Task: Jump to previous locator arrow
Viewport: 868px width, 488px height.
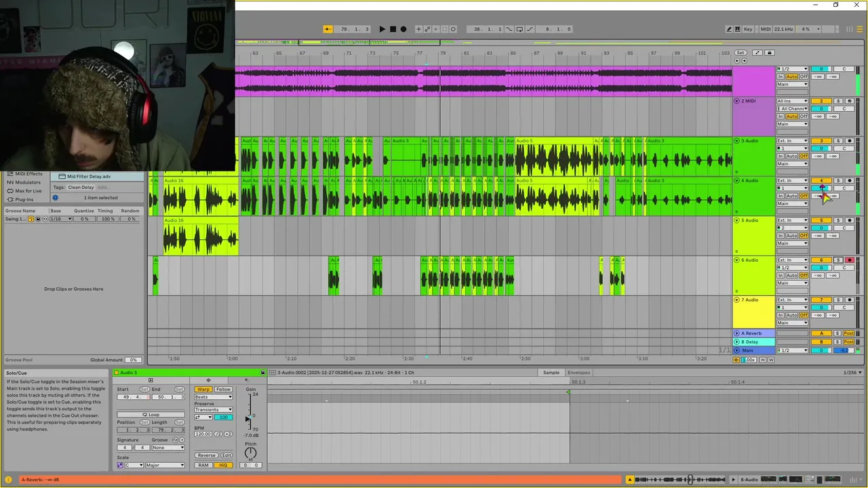Action: 736,61
